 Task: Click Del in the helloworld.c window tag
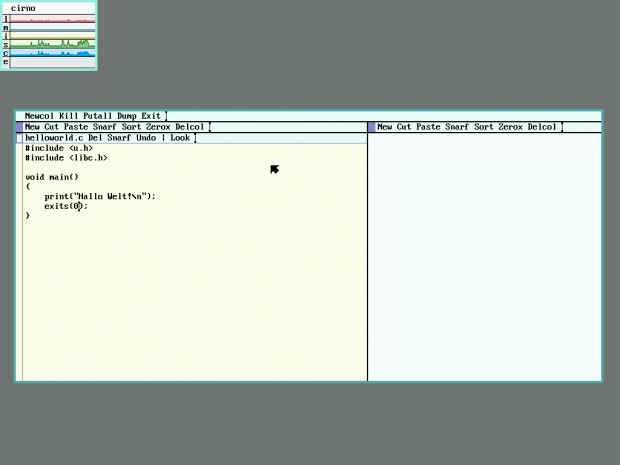[x=95, y=138]
